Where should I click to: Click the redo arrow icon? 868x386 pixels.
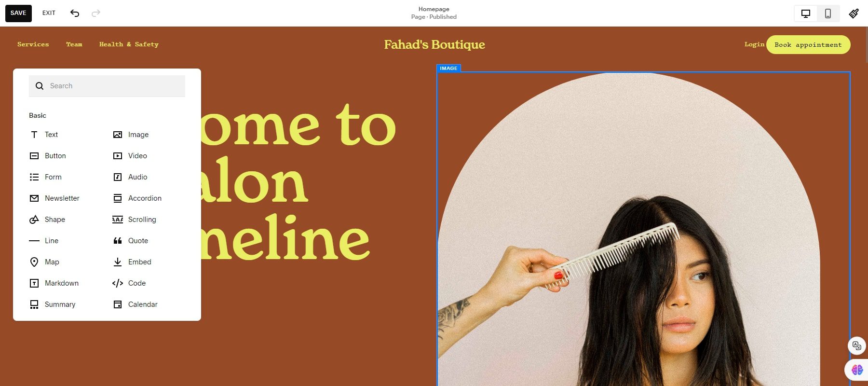click(96, 13)
